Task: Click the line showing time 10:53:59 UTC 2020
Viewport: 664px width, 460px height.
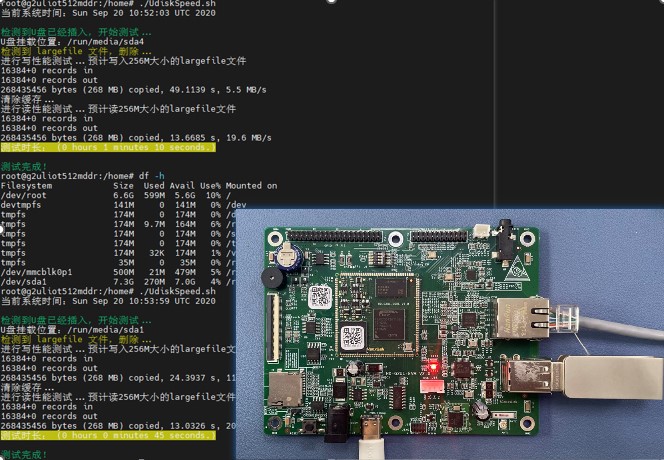Action: 108,301
